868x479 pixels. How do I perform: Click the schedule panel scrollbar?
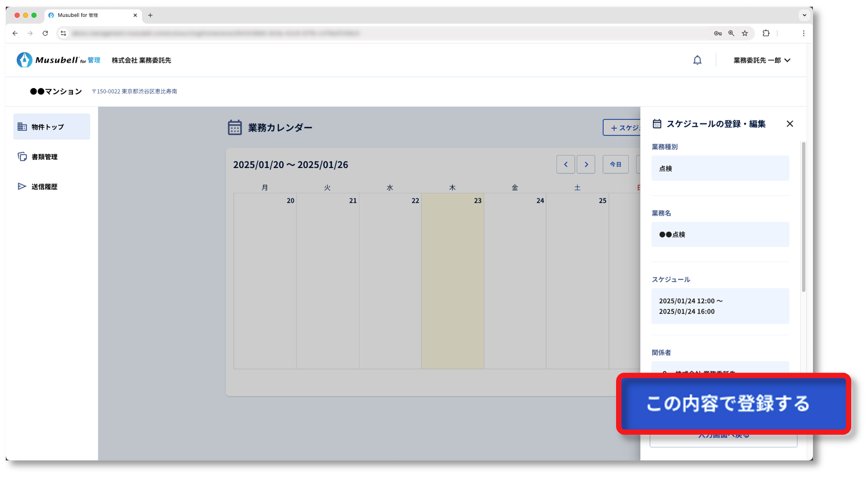[x=803, y=216]
